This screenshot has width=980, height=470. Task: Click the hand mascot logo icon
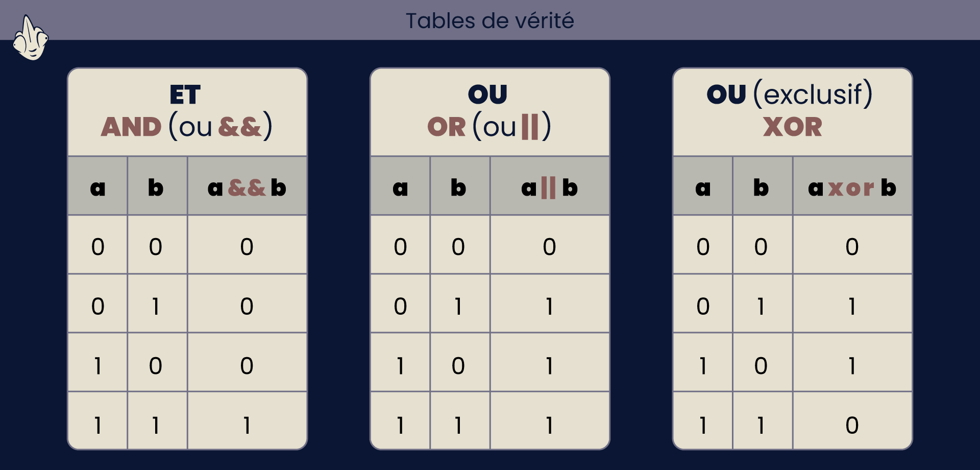pyautogui.click(x=31, y=38)
